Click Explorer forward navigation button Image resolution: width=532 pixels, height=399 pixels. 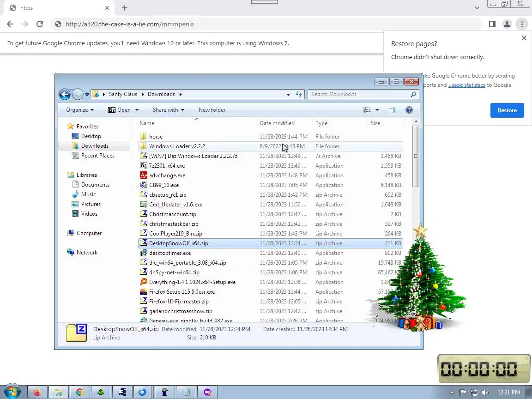[x=78, y=94]
